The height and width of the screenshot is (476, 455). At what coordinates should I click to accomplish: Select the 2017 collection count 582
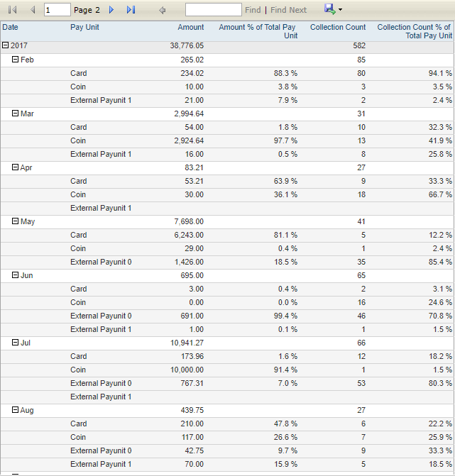pyautogui.click(x=359, y=45)
